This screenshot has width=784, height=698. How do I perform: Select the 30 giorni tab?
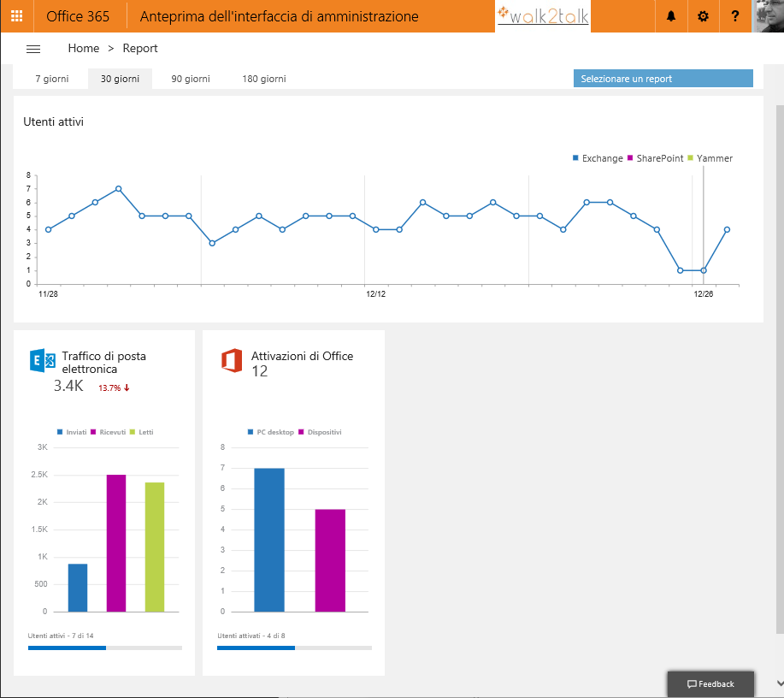coord(120,79)
